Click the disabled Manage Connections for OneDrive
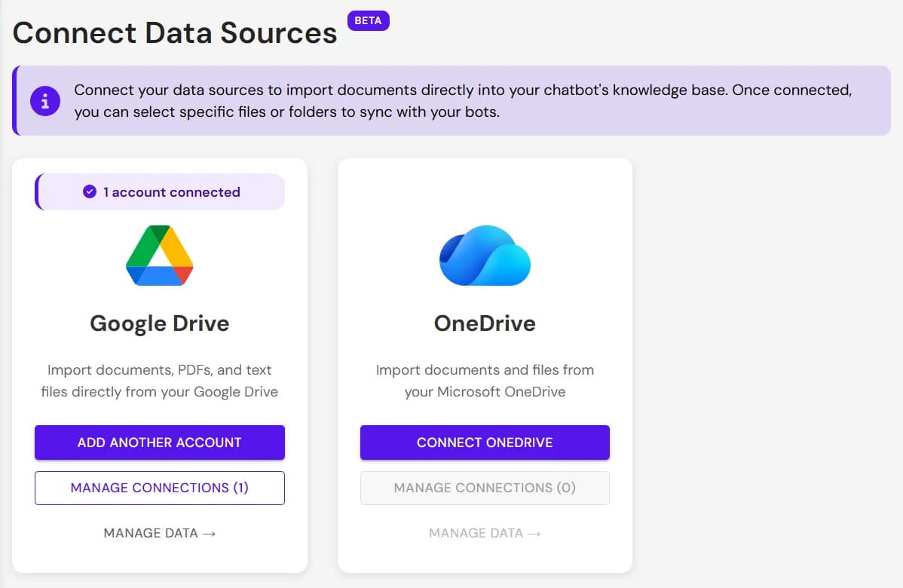903x588 pixels. [x=485, y=488]
